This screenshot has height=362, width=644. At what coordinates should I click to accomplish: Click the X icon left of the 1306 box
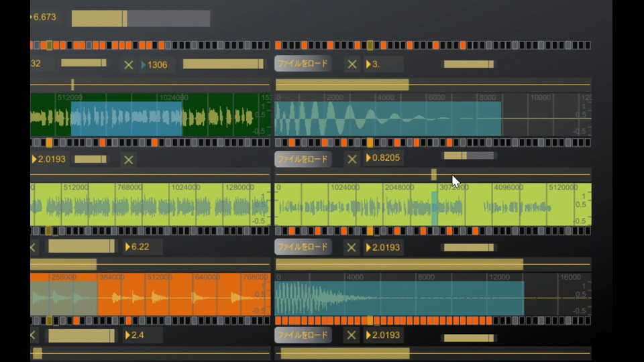click(x=129, y=65)
